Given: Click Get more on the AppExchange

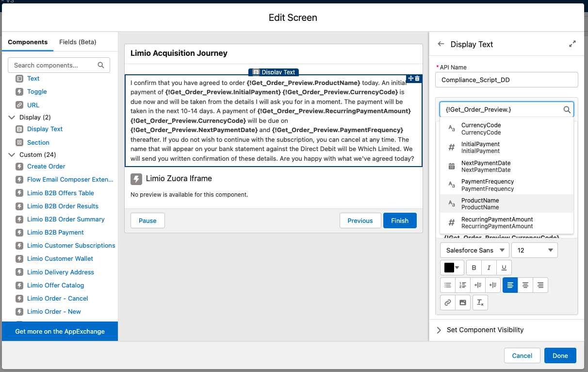Looking at the screenshot, I should pos(60,331).
